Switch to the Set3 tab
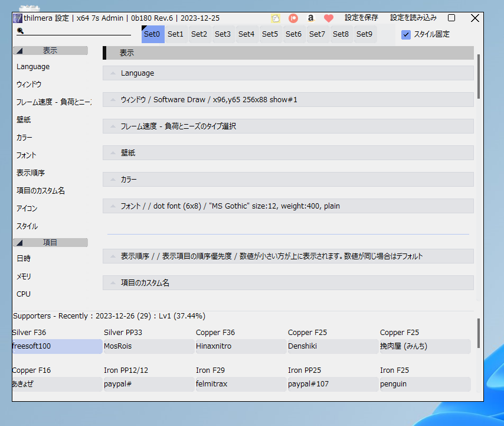Screen dimensions: 504x426 pyautogui.click(x=222, y=34)
